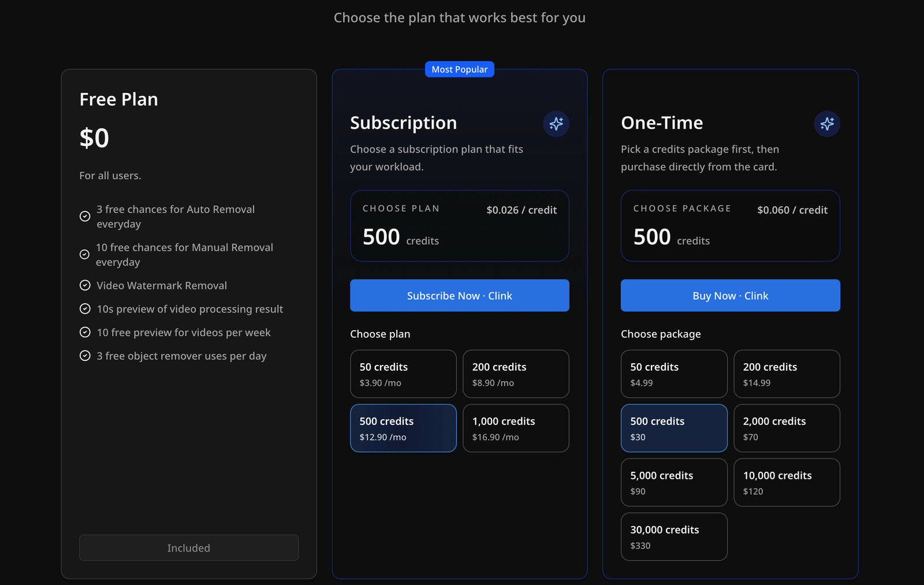Pick the 10,000 credits $120 package

click(x=787, y=482)
